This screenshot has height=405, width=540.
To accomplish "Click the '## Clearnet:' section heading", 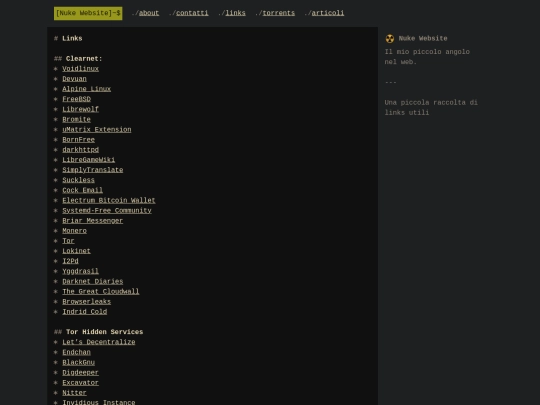I will tap(78, 59).
